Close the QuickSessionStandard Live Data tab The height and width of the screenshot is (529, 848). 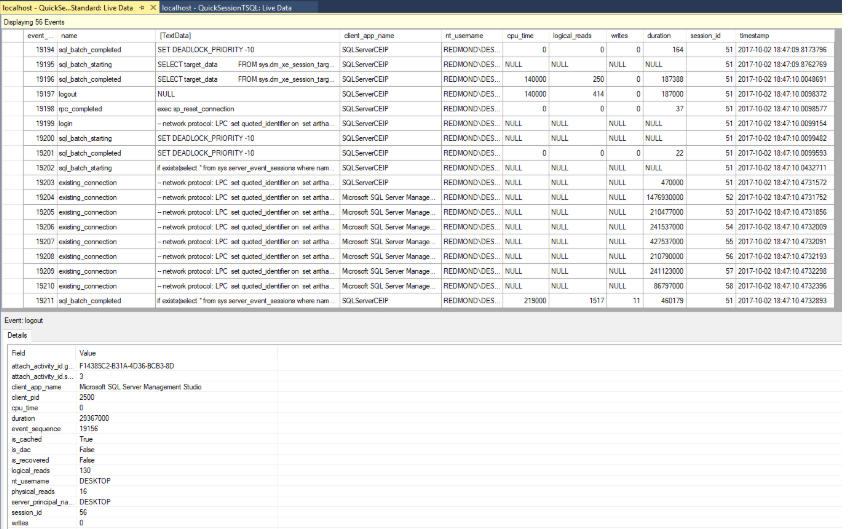pyautogui.click(x=151, y=6)
